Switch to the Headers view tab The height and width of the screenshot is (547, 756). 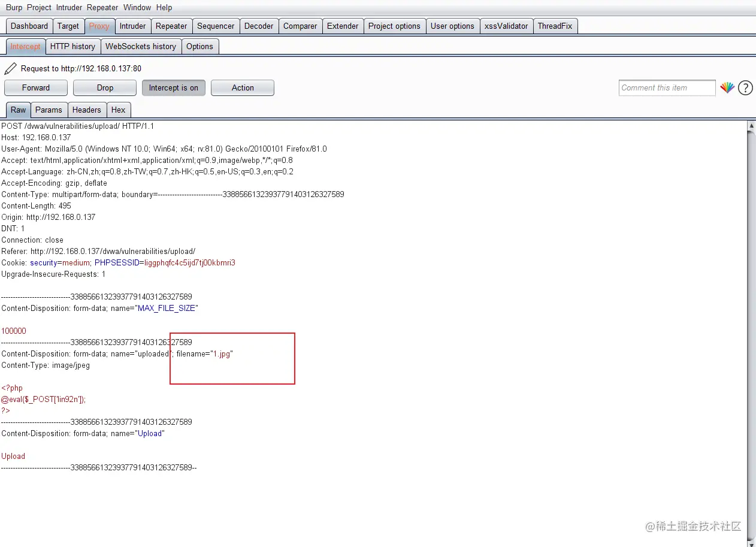87,110
